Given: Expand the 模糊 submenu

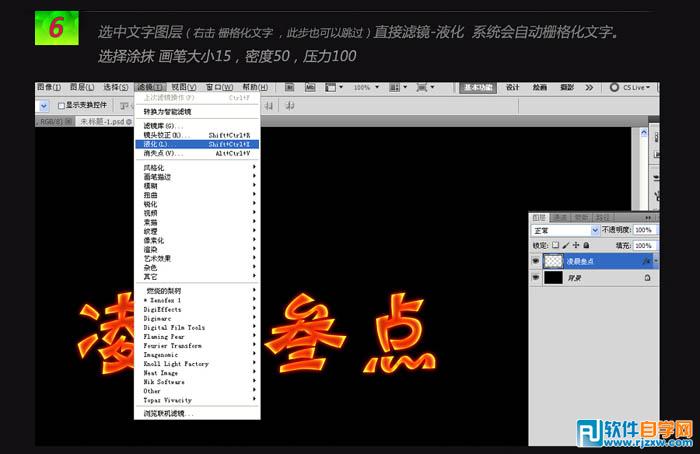Looking at the screenshot, I should coord(198,186).
